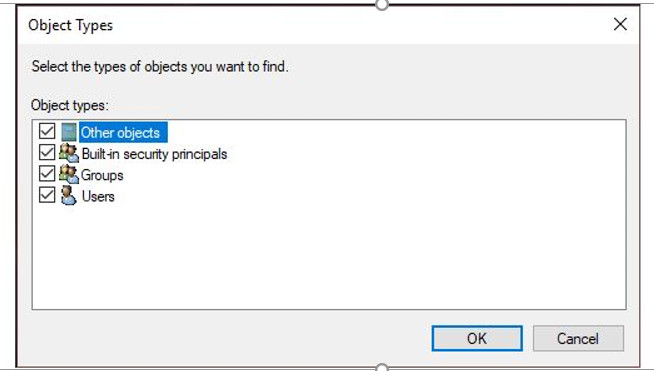
Task: Select the highlighted Other objects label
Action: pyautogui.click(x=123, y=132)
